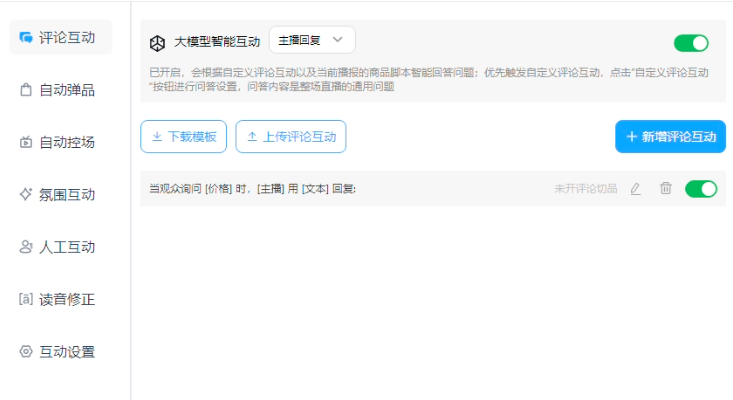Turn off the 价格 comment rule toggle
Viewport: 733px width, 400px height.
point(701,189)
